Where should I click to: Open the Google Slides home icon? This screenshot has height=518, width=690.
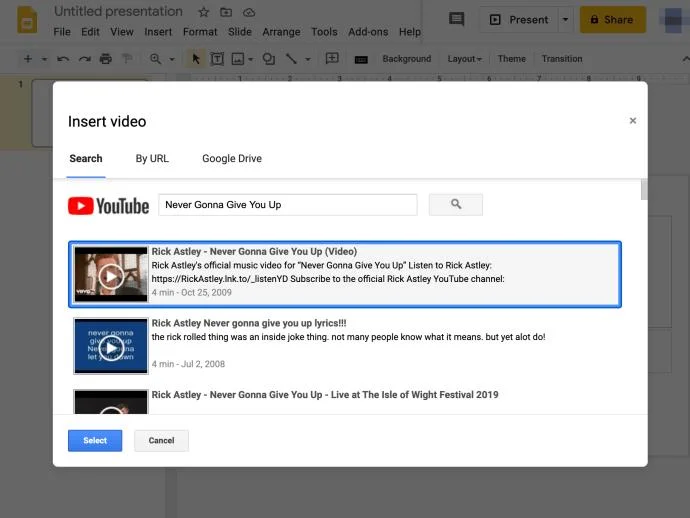point(27,20)
